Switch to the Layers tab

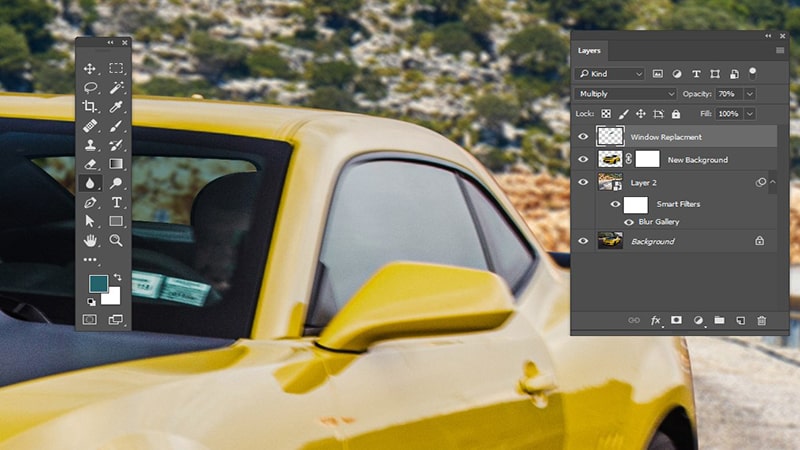589,51
